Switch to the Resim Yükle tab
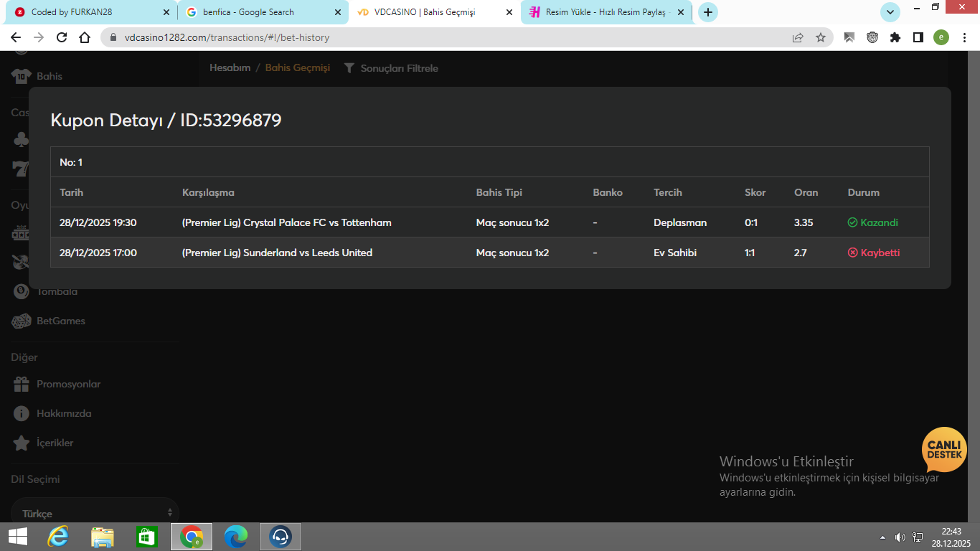The image size is (980, 551). tap(606, 12)
